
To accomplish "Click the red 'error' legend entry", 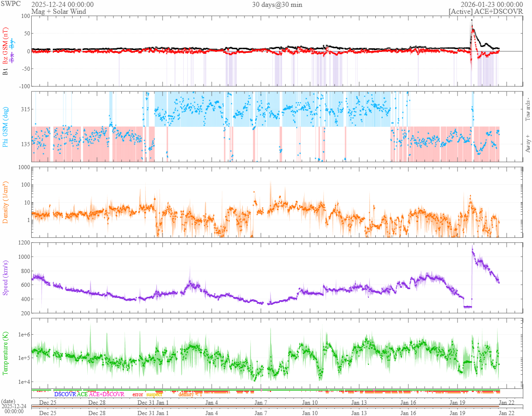I will tap(137, 394).
